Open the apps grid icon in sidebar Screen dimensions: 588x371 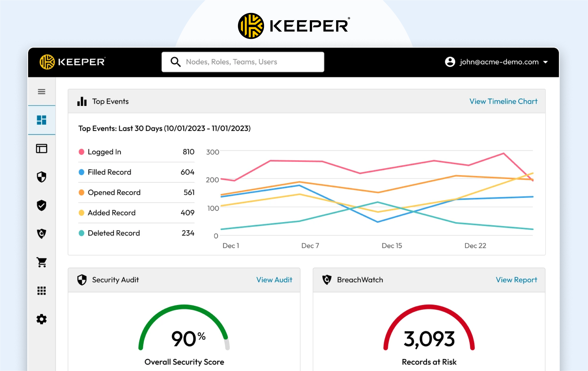click(41, 291)
